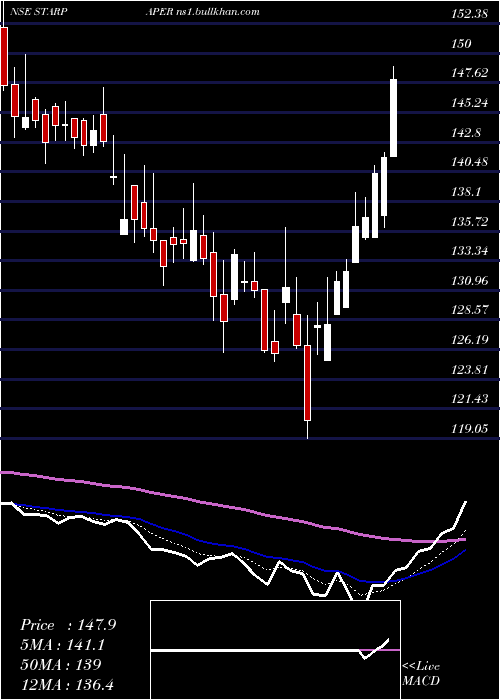Click the 133.34 price axis label
This screenshot has height=700, width=500.
pos(470,251)
